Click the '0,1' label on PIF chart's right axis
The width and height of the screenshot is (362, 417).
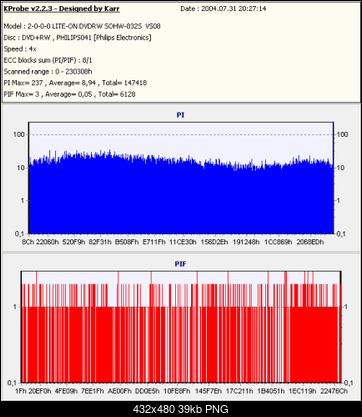(349, 383)
